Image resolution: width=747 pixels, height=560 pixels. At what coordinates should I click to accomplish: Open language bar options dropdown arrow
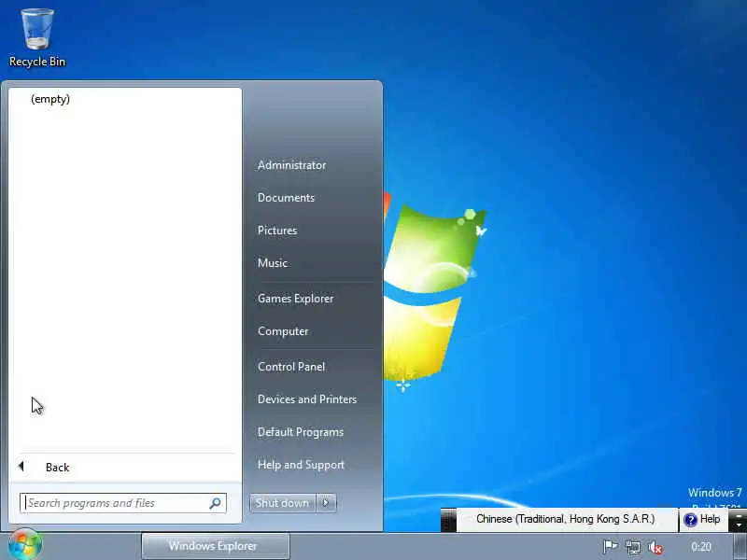tap(738, 524)
